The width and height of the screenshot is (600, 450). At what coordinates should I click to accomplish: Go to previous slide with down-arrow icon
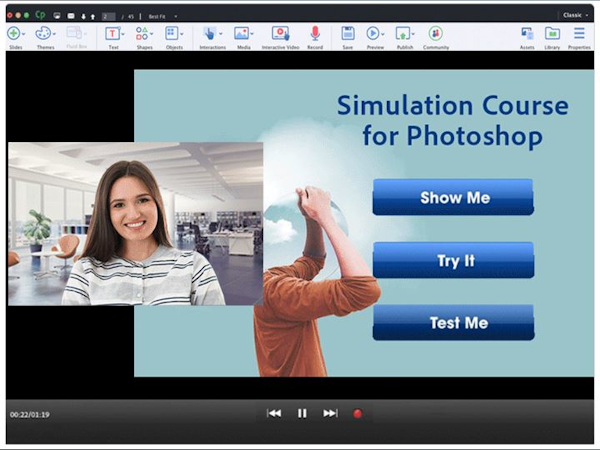pos(83,16)
